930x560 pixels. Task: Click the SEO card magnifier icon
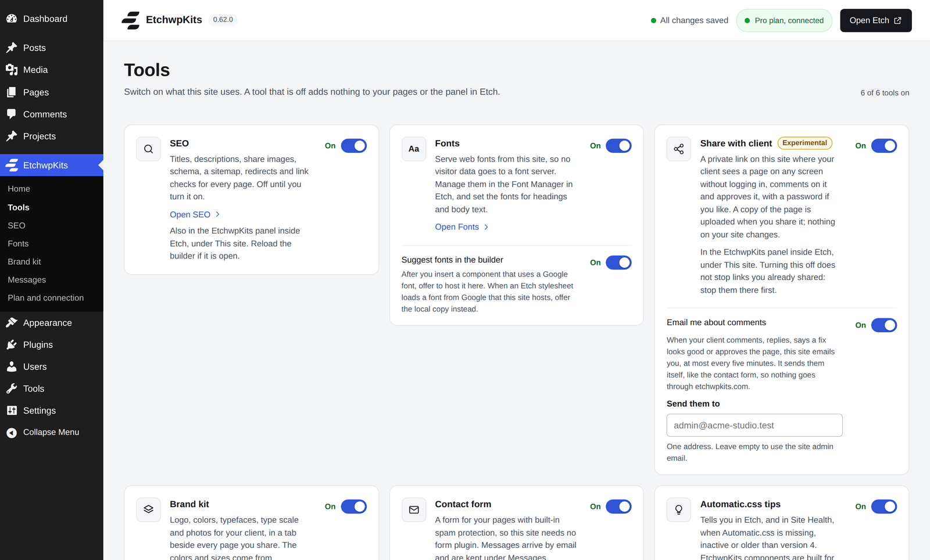point(149,149)
